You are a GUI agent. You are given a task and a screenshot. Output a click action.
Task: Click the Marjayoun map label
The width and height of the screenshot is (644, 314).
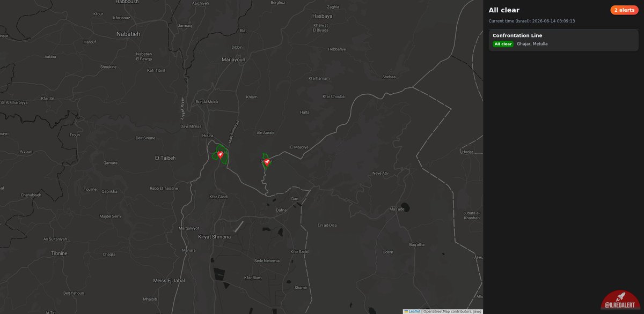[233, 59]
